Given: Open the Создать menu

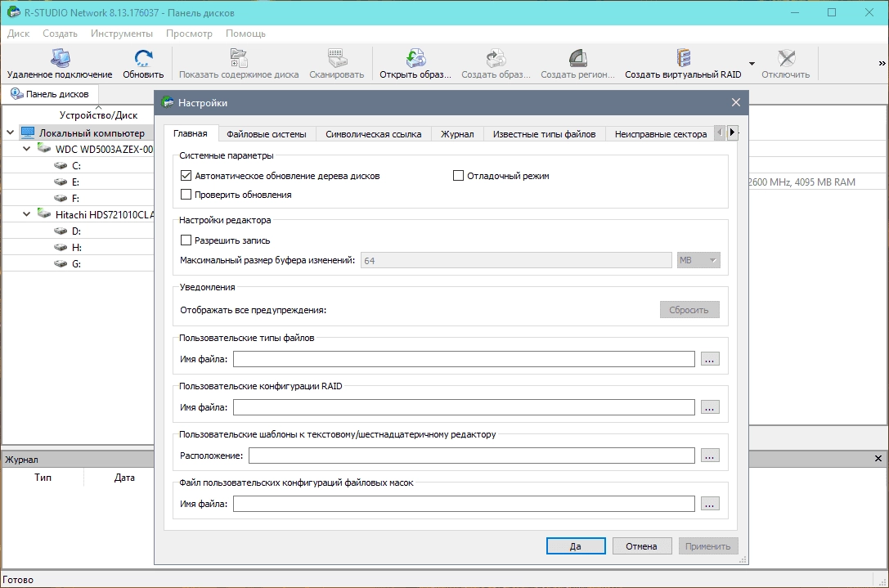Looking at the screenshot, I should click(60, 34).
